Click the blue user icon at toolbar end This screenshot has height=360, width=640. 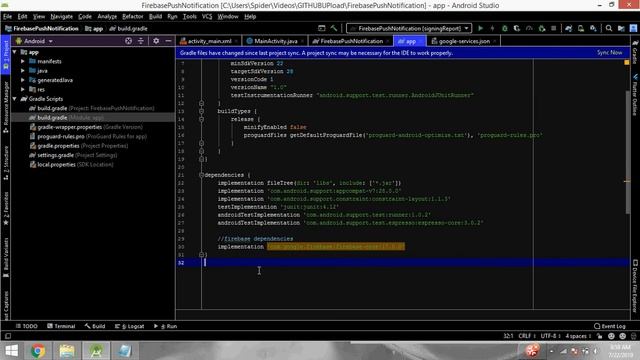[x=633, y=28]
